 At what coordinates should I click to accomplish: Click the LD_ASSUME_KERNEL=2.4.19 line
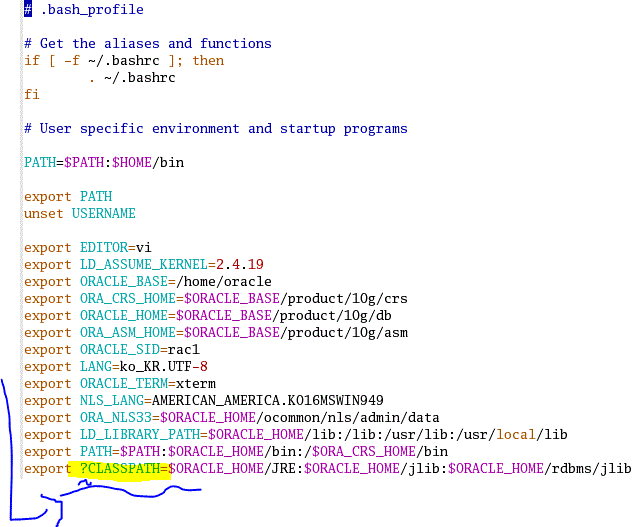(143, 265)
